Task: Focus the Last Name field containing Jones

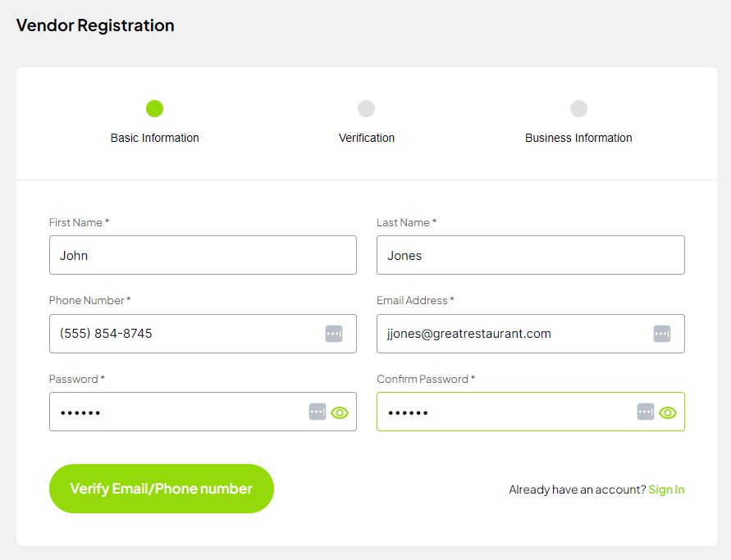Action: [530, 255]
